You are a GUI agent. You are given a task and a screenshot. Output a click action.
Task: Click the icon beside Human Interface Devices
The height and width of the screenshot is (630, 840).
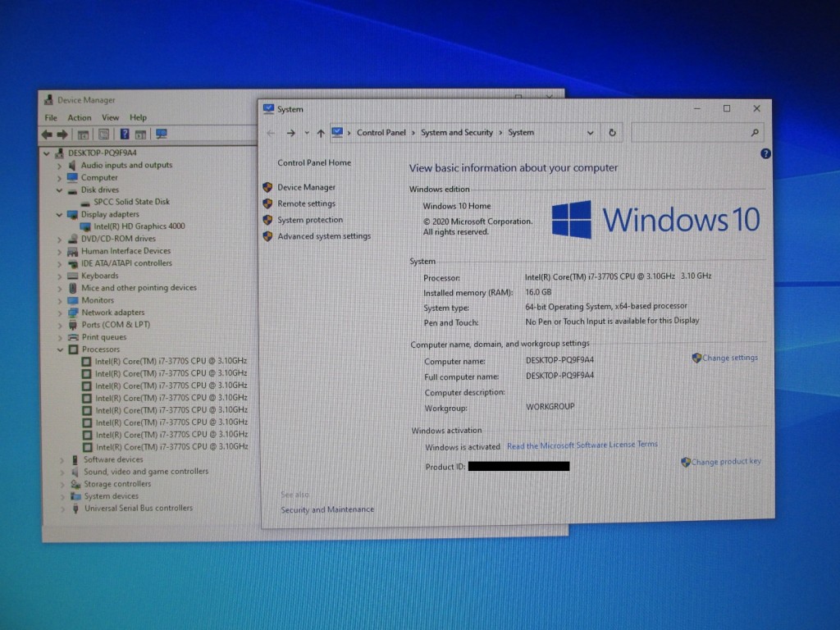(73, 251)
